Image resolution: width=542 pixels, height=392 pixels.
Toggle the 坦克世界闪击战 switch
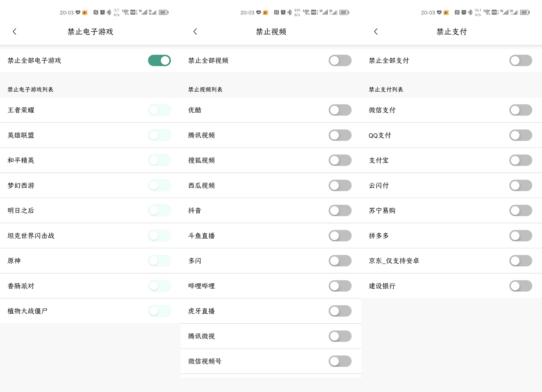[x=159, y=236]
